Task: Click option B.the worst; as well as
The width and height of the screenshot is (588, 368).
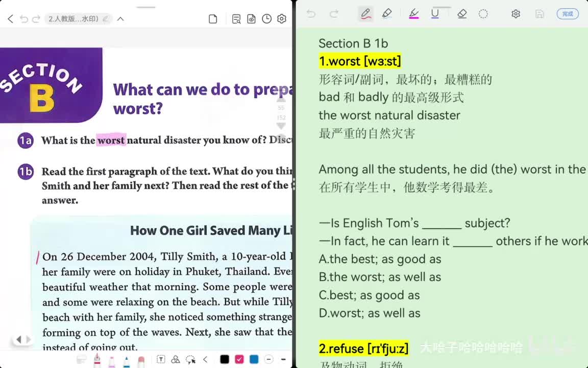Action: [380, 277]
